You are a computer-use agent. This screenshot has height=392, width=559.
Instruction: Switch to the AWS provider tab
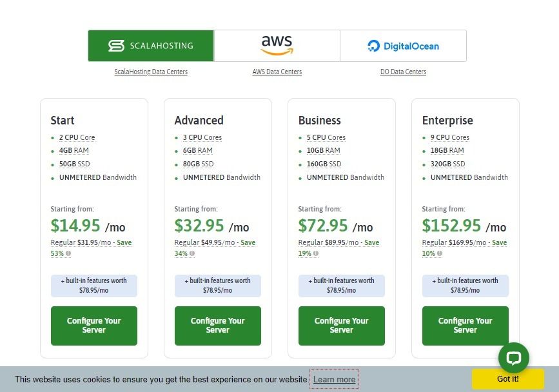coord(277,46)
